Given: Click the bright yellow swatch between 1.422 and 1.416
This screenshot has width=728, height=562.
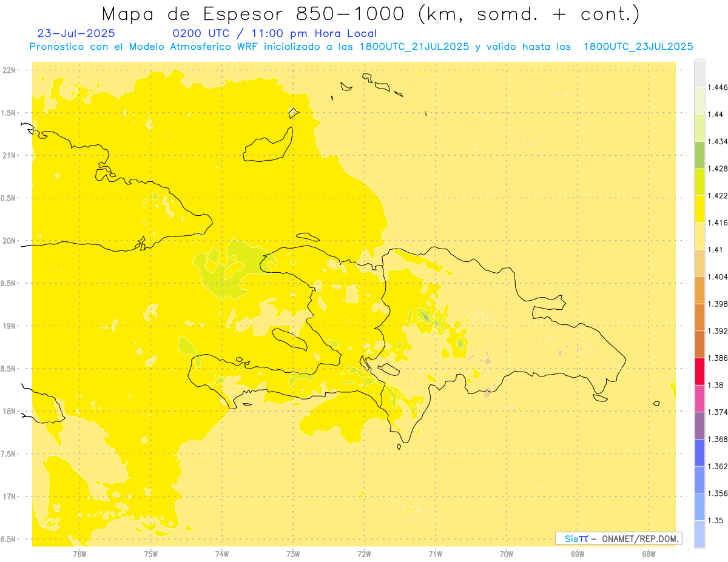Looking at the screenshot, I should [699, 209].
